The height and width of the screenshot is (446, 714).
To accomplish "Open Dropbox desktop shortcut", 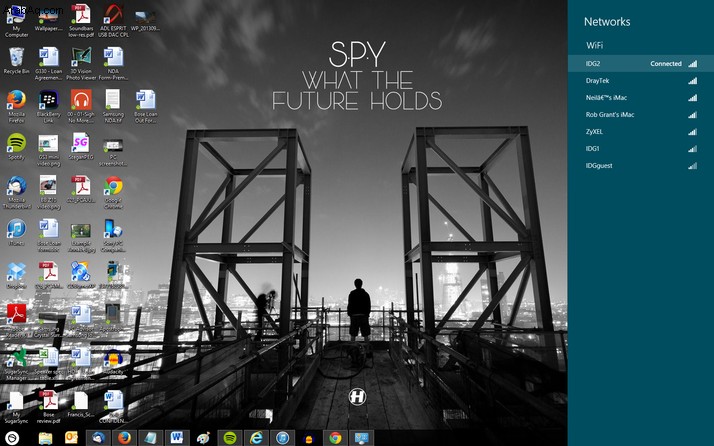I will click(16, 276).
